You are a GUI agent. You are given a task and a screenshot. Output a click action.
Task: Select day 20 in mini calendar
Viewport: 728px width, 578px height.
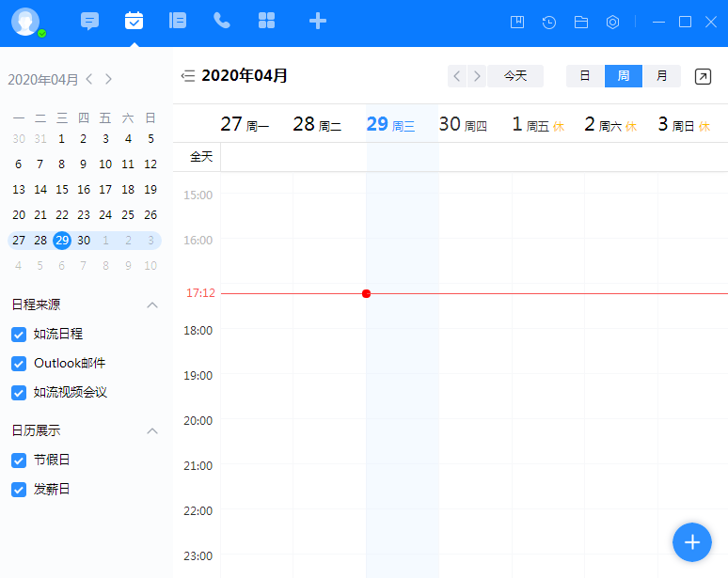pos(19,215)
